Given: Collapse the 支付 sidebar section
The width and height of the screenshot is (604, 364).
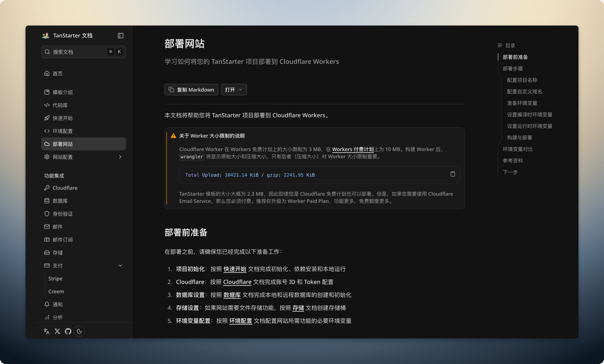Looking at the screenshot, I should click(x=120, y=266).
